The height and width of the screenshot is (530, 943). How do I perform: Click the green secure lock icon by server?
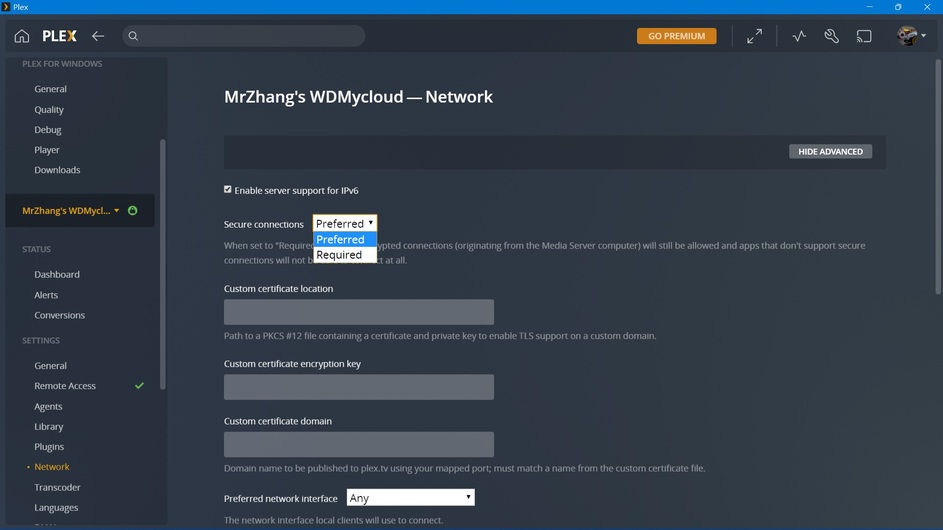[x=133, y=211]
